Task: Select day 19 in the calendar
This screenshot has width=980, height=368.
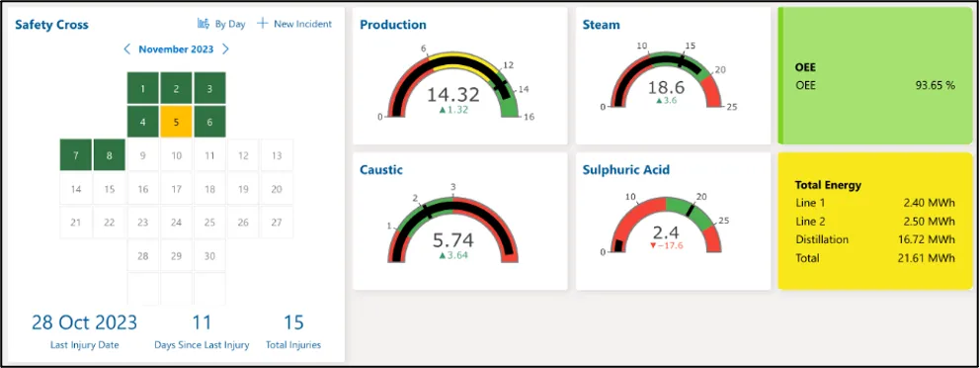Action: (243, 189)
